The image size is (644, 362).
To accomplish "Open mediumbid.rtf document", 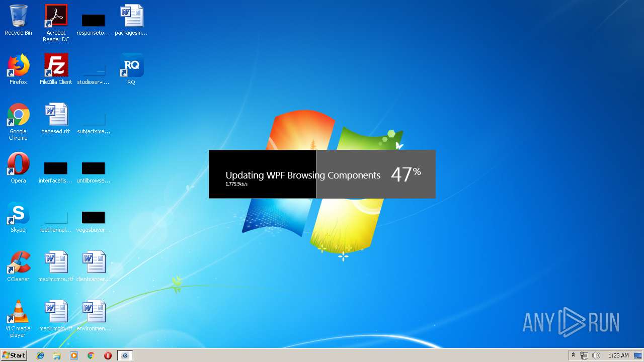I will [56, 316].
